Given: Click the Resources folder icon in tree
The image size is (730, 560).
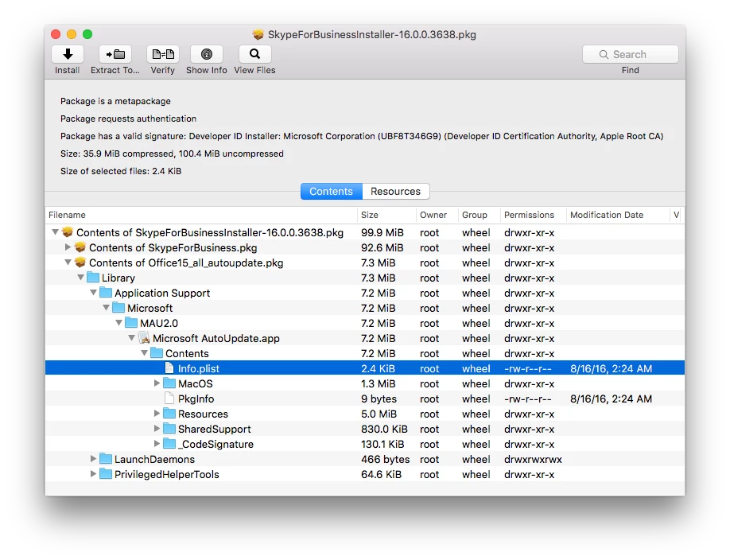Looking at the screenshot, I should pos(169,414).
